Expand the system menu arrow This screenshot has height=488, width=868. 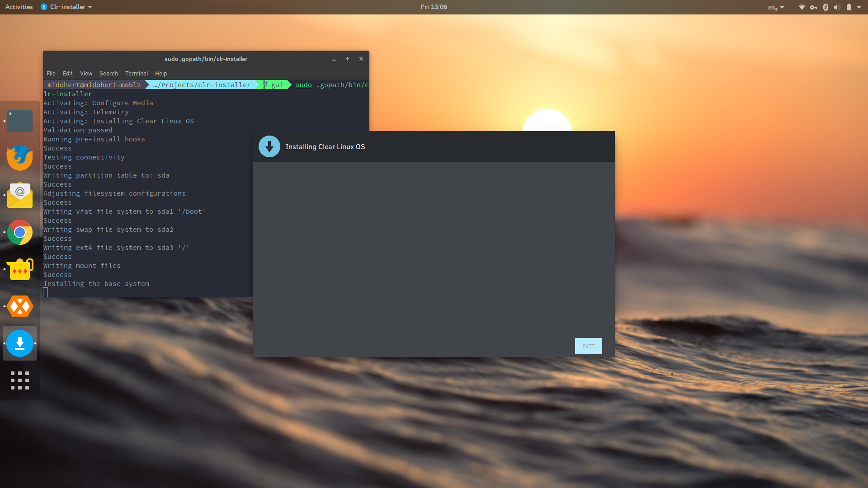coord(859,7)
